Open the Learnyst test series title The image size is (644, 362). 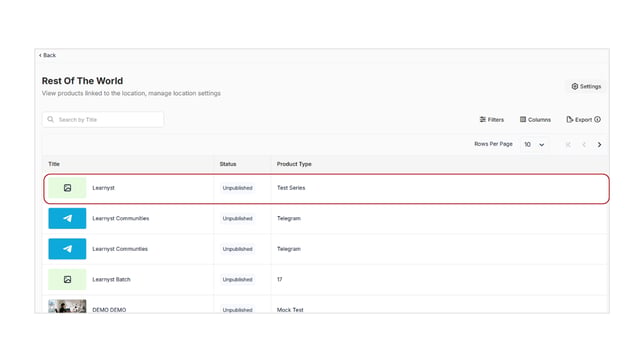104,188
